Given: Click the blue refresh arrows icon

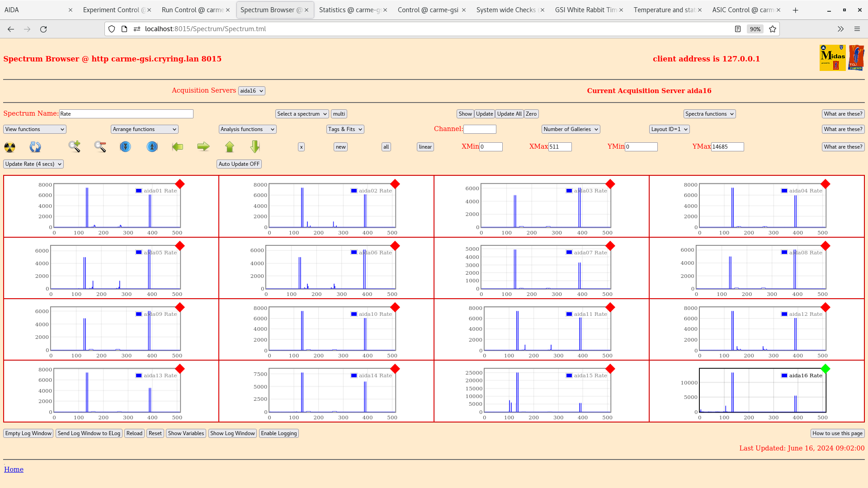Looking at the screenshot, I should (35, 147).
